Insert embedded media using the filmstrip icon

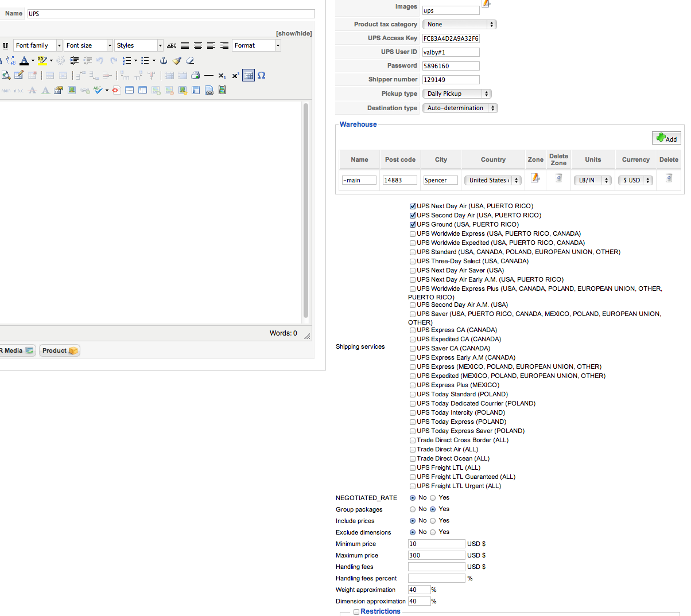coord(222,90)
